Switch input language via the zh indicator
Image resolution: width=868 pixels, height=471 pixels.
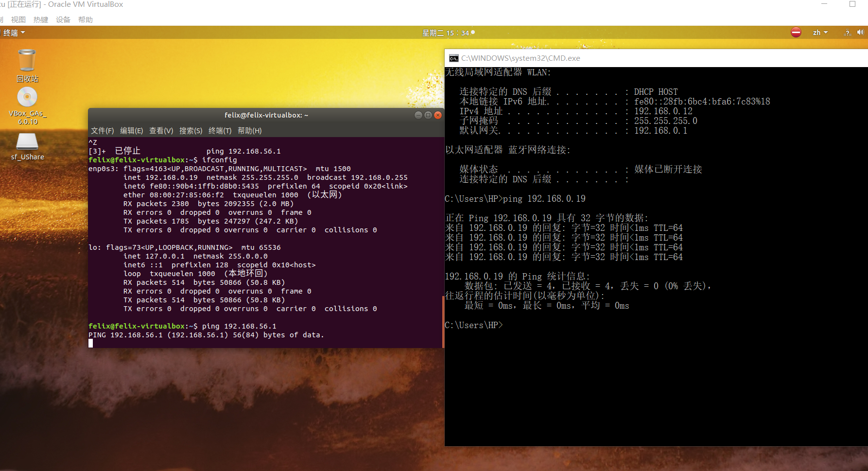(817, 32)
